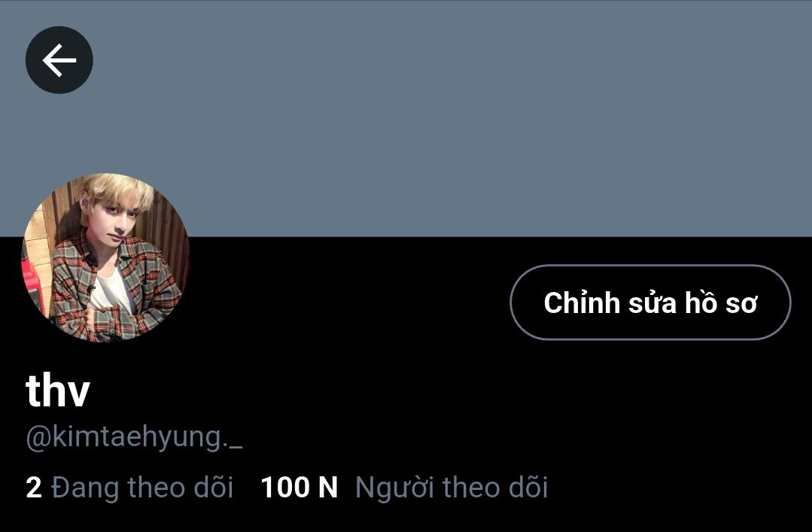The image size is (812, 532).
Task: Click the Chỉnh sửa hồ sơ button
Action: click(650, 302)
